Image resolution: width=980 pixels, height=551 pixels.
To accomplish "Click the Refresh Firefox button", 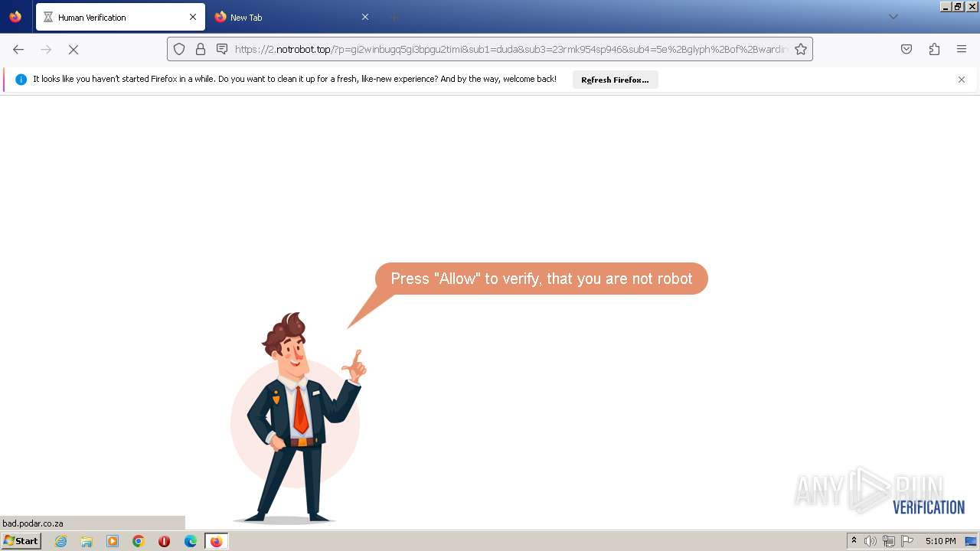I will [615, 80].
